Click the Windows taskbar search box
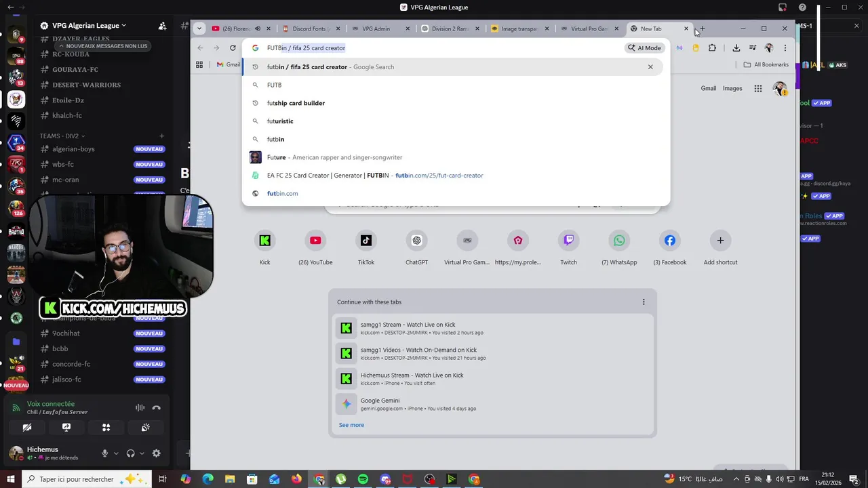The width and height of the screenshot is (868, 488). pyautogui.click(x=86, y=479)
